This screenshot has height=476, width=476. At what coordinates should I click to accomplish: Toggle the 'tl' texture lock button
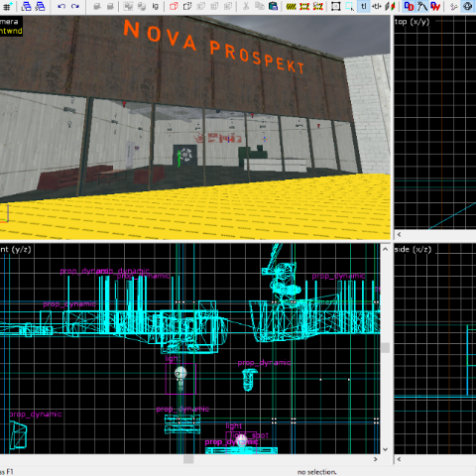coord(364,6)
